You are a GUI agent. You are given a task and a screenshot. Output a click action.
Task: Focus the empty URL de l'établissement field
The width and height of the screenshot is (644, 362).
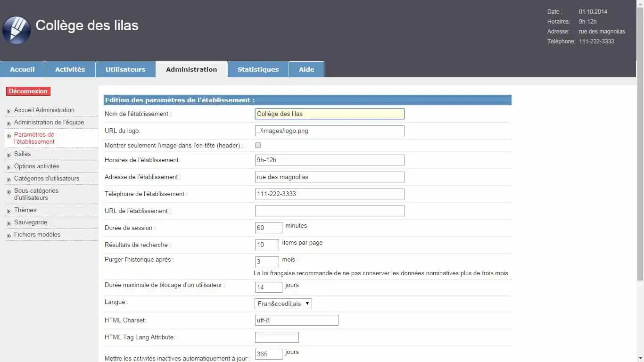(x=330, y=211)
